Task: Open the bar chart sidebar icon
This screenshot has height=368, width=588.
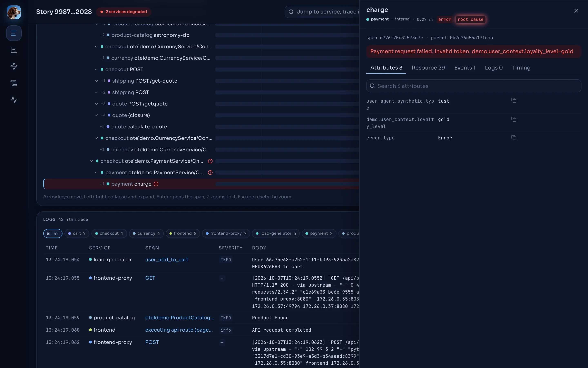Action: pyautogui.click(x=14, y=50)
